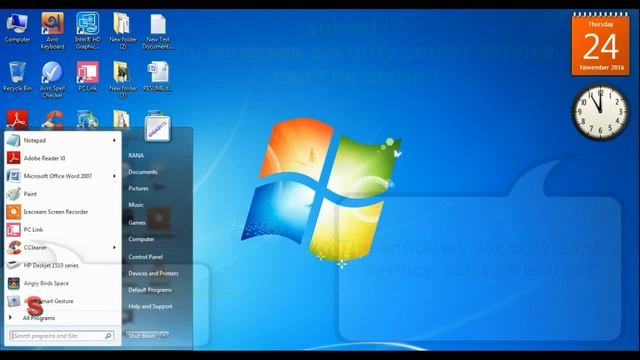The width and height of the screenshot is (640, 360).
Task: Open Music from Start menu
Action: [x=136, y=204]
